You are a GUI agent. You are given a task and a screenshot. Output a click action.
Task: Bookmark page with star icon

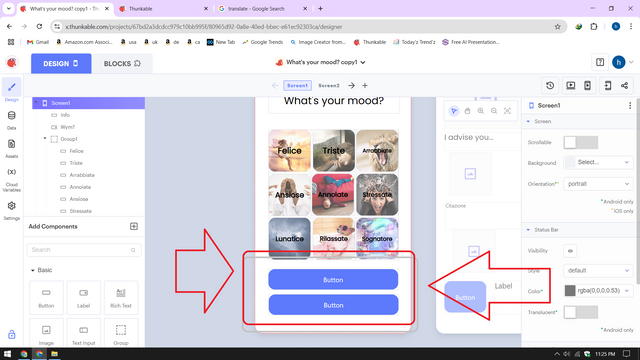pyautogui.click(x=558, y=27)
